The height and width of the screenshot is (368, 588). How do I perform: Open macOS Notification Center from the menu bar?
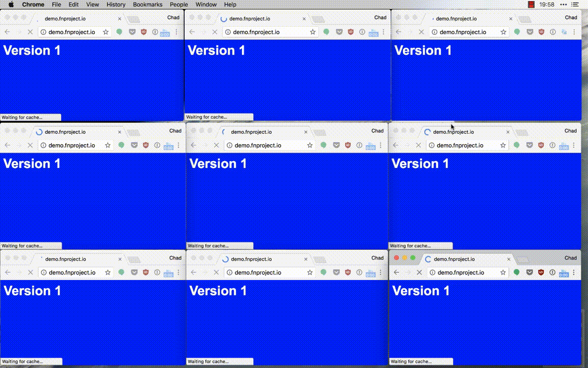pos(575,5)
